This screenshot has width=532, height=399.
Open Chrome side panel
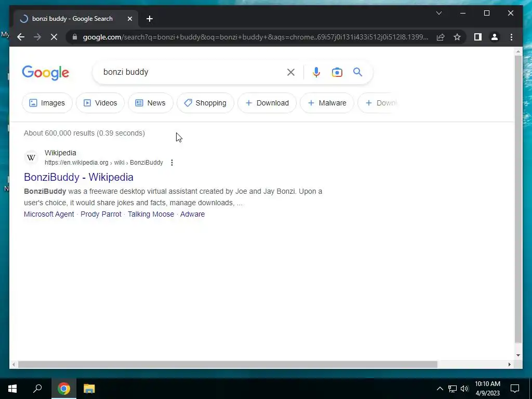(x=478, y=37)
